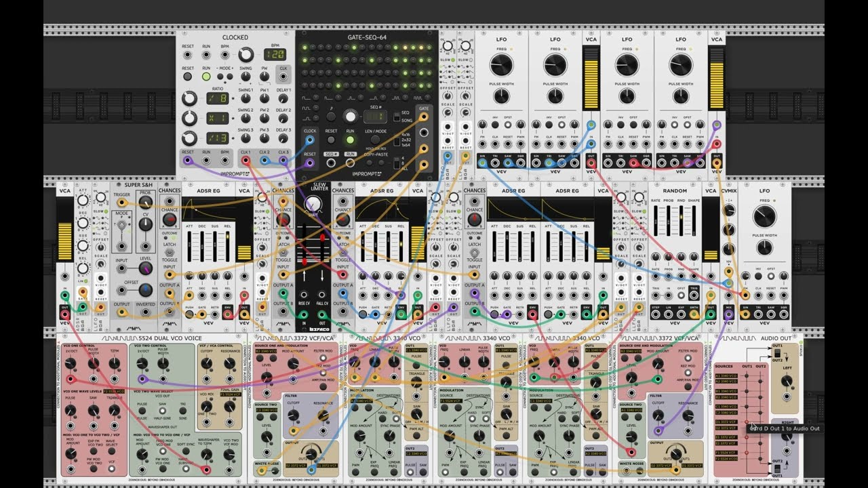Click the PULSE WIDTH knob on the middle-row LFO
This screenshot has height=488, width=868.
coord(764,249)
